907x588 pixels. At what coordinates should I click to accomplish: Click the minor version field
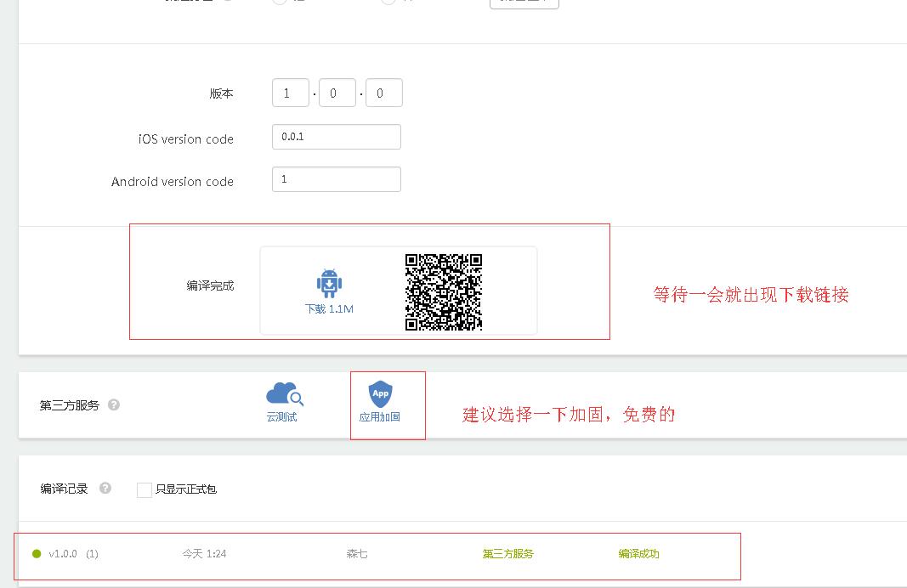(337, 93)
